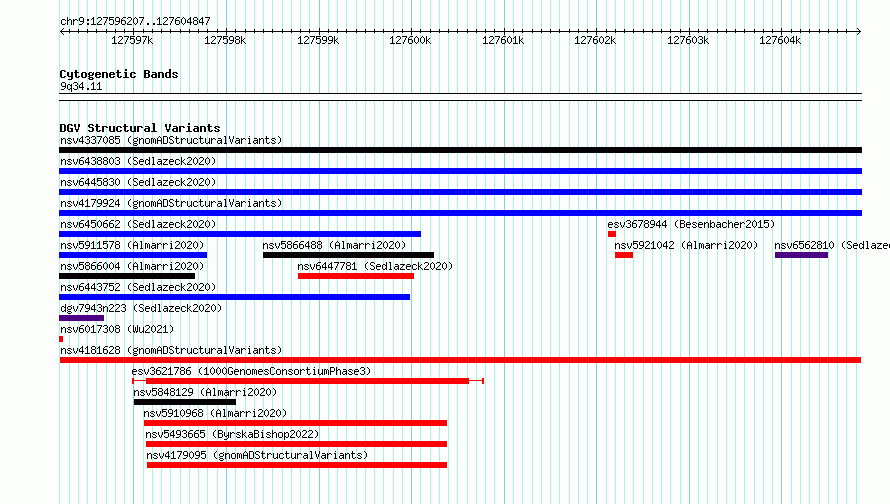Click the nsv6562810 variant label
The image size is (890, 504).
coord(832,245)
